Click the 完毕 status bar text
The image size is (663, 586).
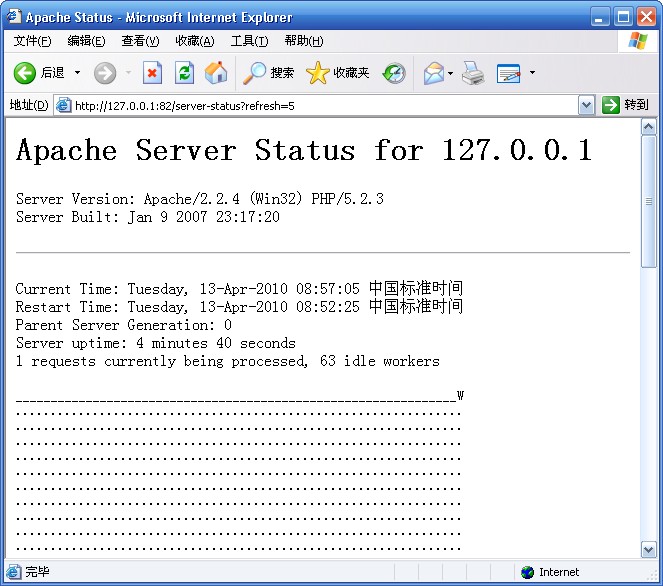[x=37, y=572]
